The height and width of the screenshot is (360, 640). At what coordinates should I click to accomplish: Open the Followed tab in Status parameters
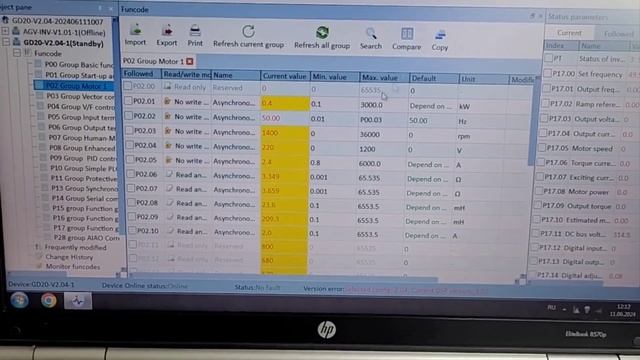pyautogui.click(x=618, y=34)
